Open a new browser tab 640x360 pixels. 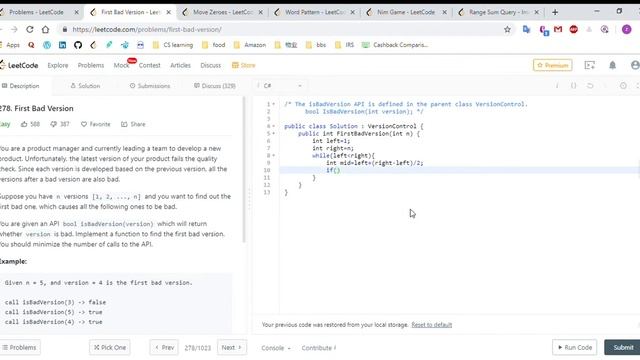[x=555, y=12]
